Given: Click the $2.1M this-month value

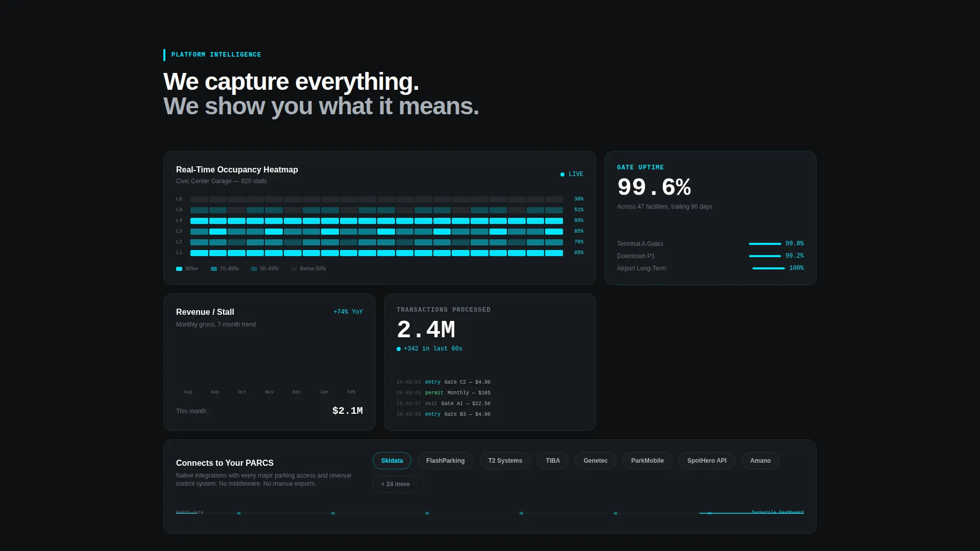Looking at the screenshot, I should [347, 411].
